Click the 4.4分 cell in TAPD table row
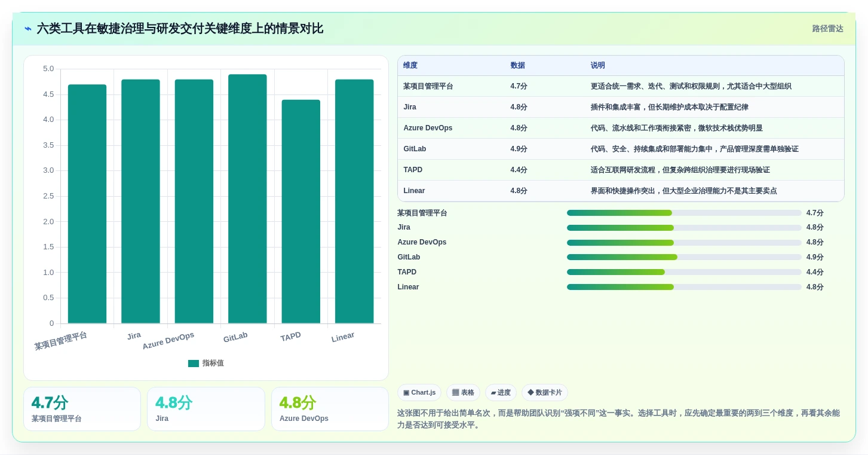This screenshot has height=455, width=868. coord(519,170)
